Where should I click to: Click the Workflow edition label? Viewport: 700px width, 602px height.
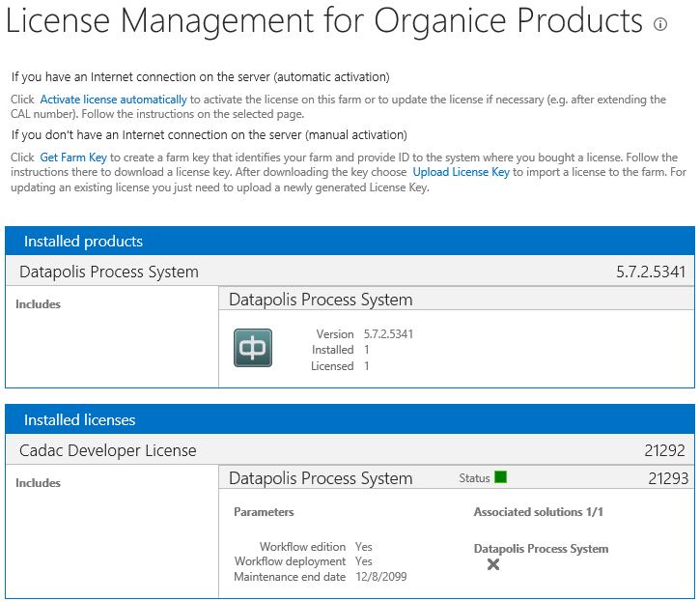pyautogui.click(x=302, y=547)
